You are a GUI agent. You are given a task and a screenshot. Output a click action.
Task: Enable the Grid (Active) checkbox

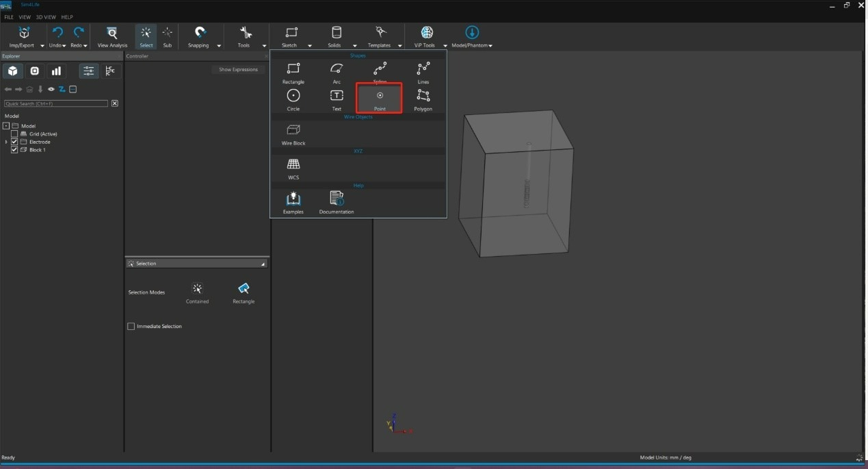point(14,134)
